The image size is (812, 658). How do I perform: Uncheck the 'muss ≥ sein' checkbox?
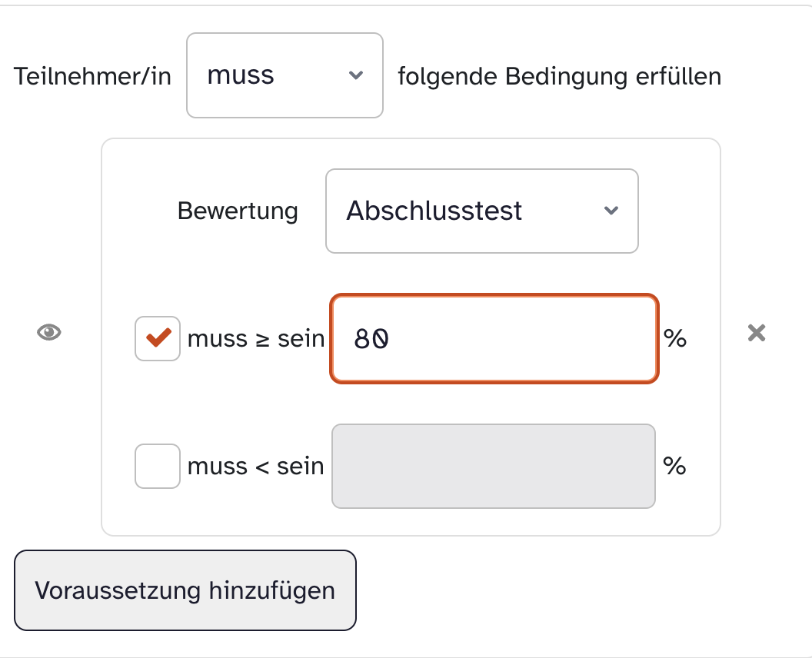[158, 339]
